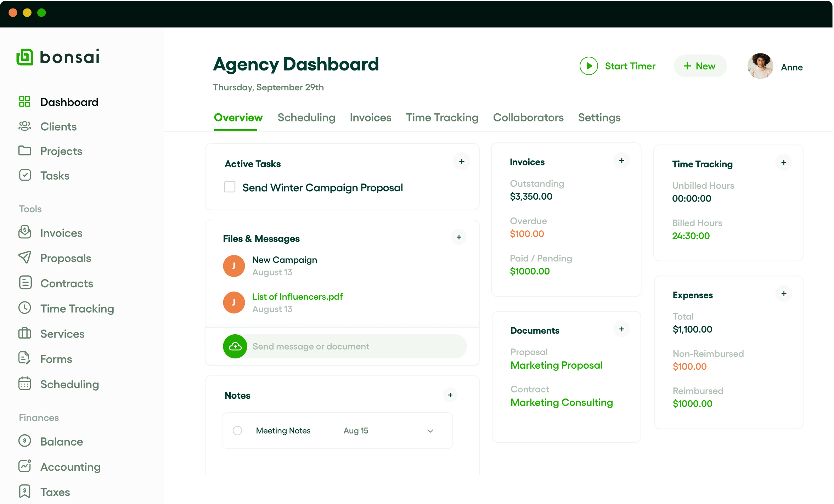Screen dimensions: 834x504
Task: Open the Dashboard grid icon in sidebar
Action: (24, 102)
